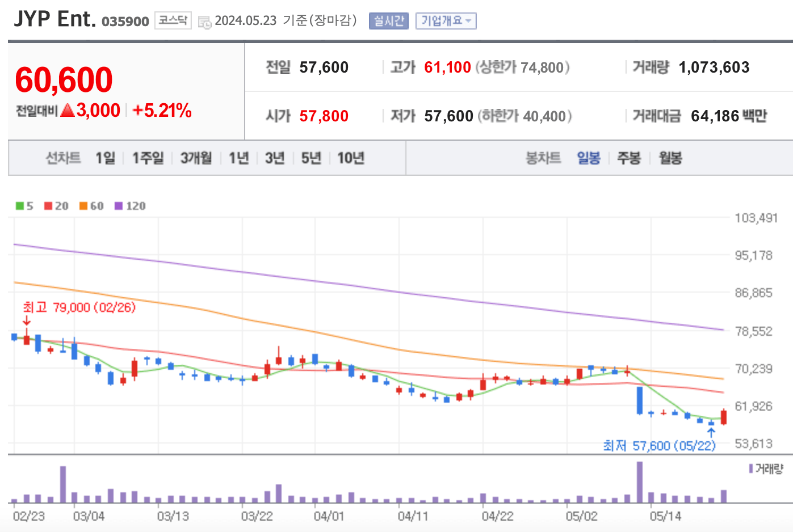The height and width of the screenshot is (532, 793).
Task: Click the 하한가 40,400 text
Action: (x=525, y=116)
